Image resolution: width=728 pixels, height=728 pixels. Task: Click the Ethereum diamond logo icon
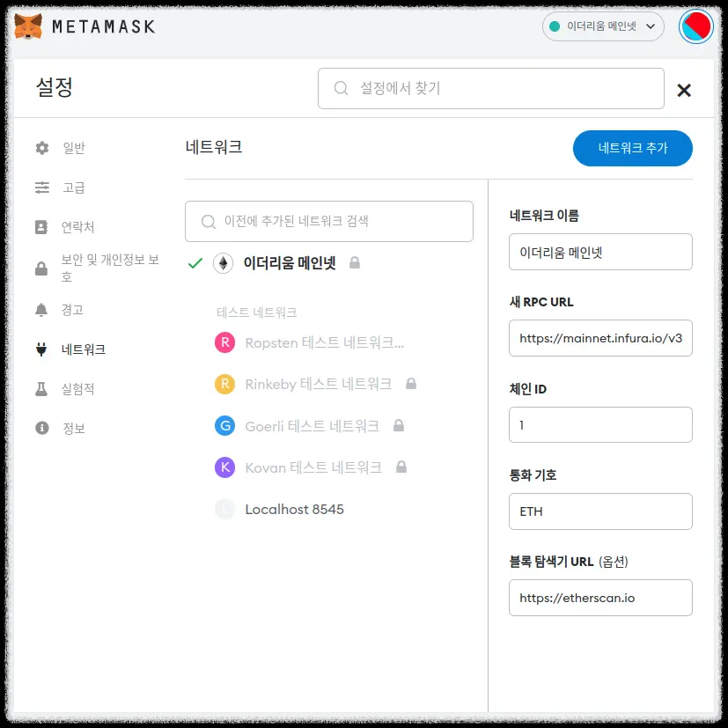[x=223, y=263]
